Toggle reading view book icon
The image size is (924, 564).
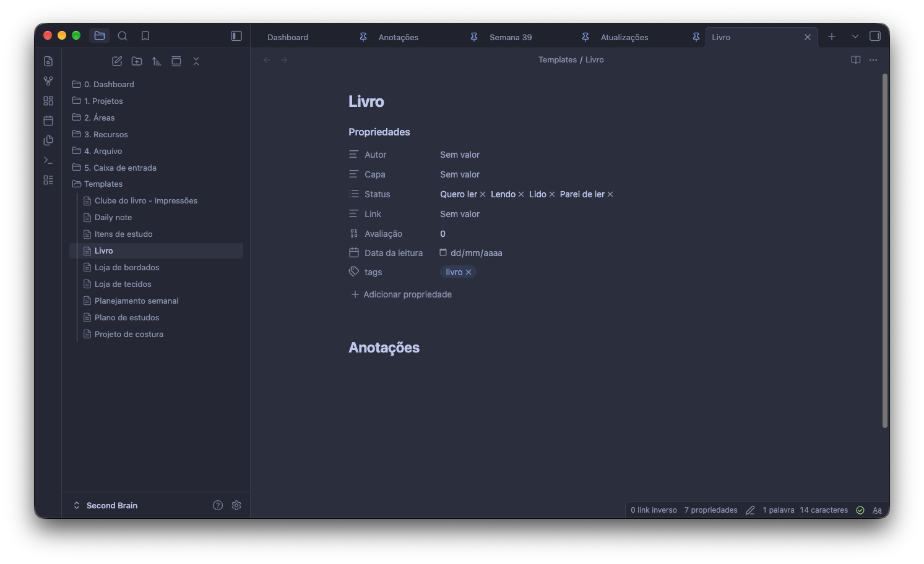point(856,60)
